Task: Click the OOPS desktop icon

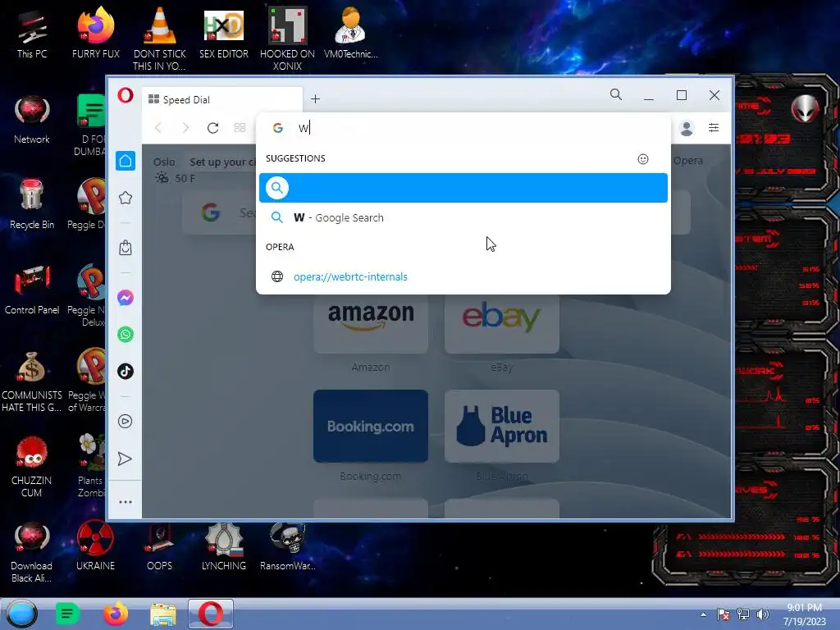Action: [160, 546]
